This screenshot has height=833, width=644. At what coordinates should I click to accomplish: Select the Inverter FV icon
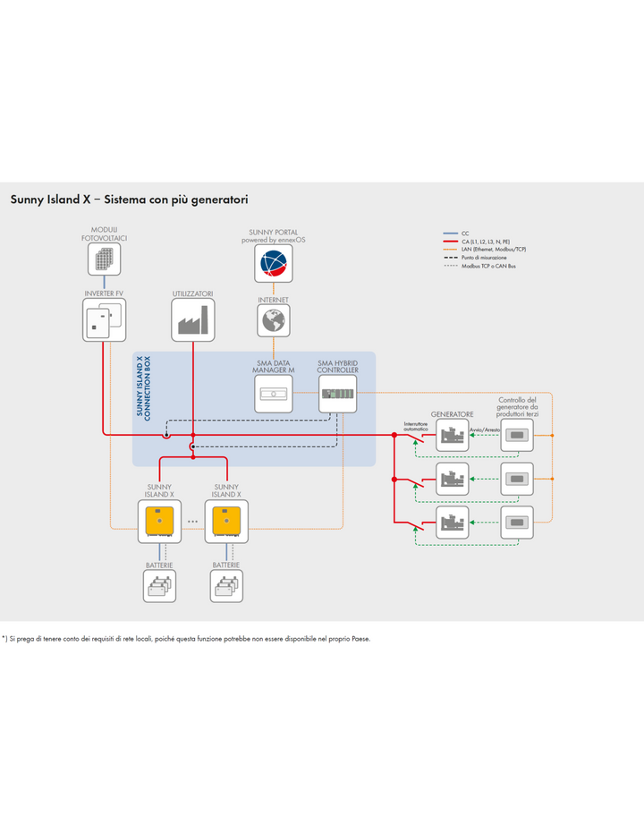point(104,319)
